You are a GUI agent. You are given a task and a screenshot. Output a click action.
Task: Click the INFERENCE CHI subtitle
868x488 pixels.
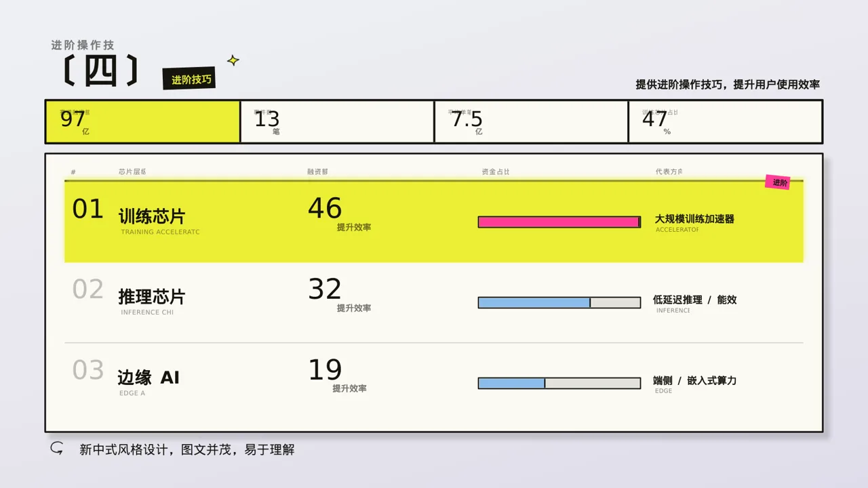[x=147, y=312]
